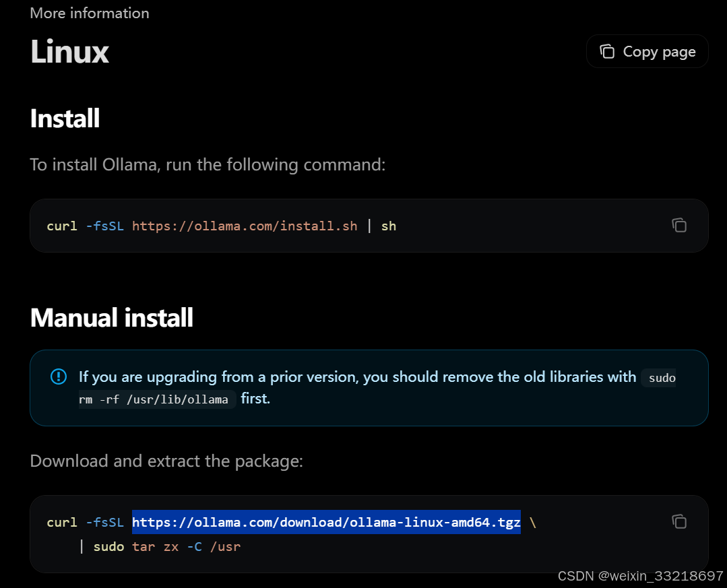The width and height of the screenshot is (727, 588).
Task: Click the Install heading
Action: coord(65,118)
